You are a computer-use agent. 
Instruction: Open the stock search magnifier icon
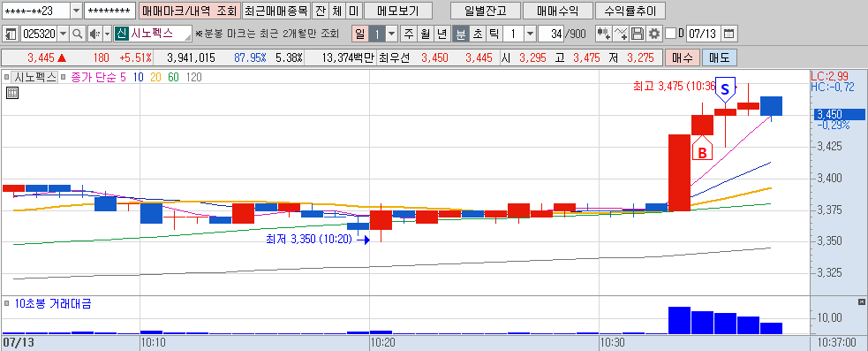78,34
